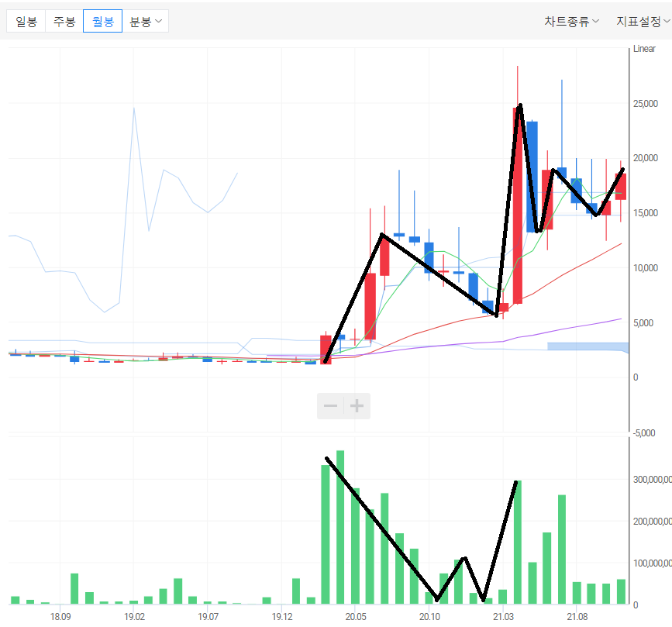Click the -5,000 price axis label

pos(644,433)
